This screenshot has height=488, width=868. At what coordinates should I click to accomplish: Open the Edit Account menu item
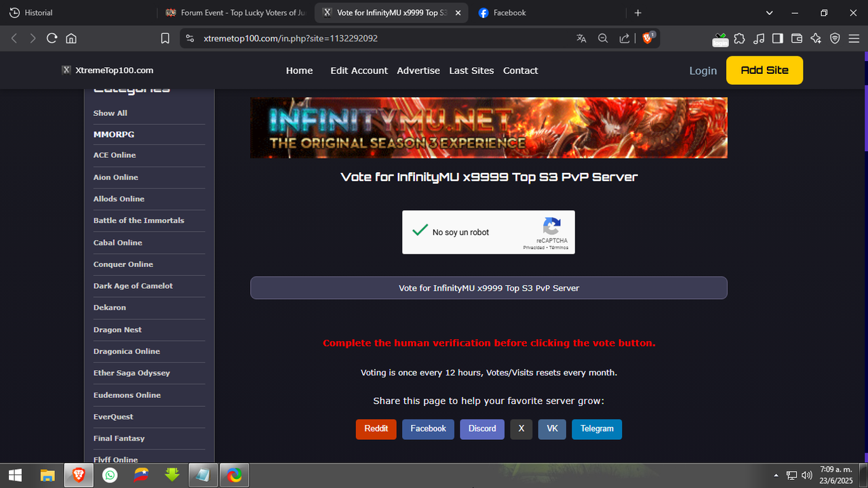click(359, 70)
